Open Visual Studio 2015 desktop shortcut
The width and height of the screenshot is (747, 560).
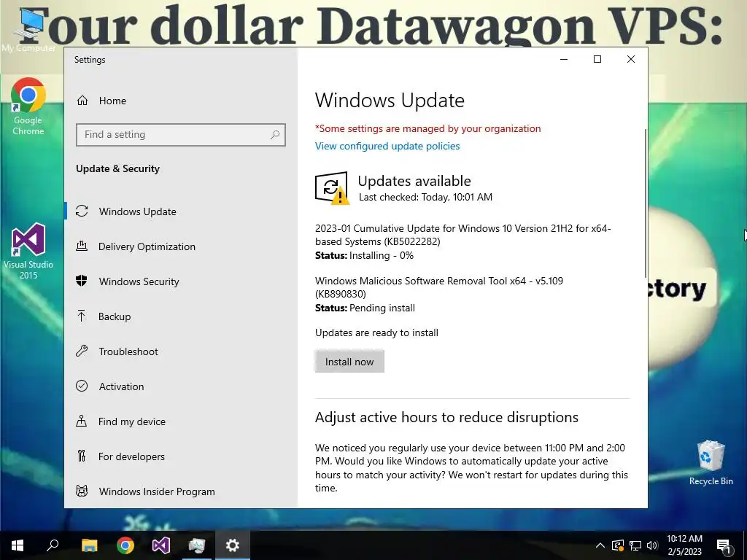click(28, 251)
